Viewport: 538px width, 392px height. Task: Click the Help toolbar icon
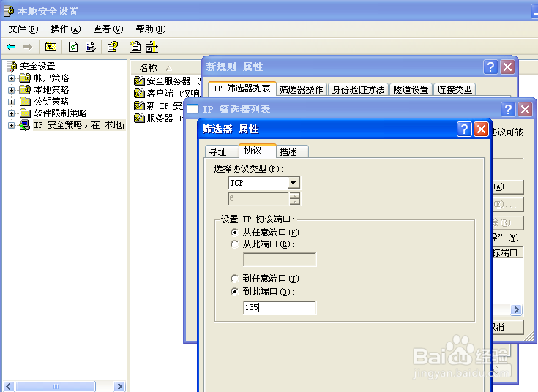pos(113,47)
